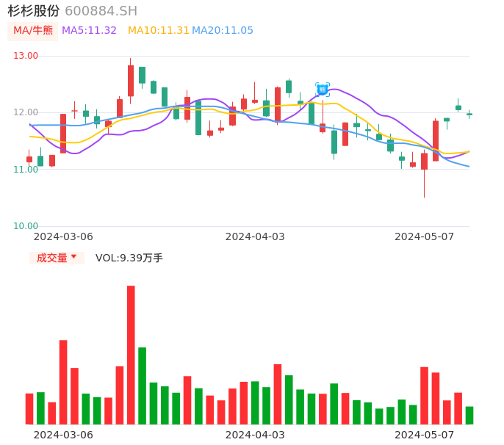Click the 10.00 price axis label

pos(26,226)
